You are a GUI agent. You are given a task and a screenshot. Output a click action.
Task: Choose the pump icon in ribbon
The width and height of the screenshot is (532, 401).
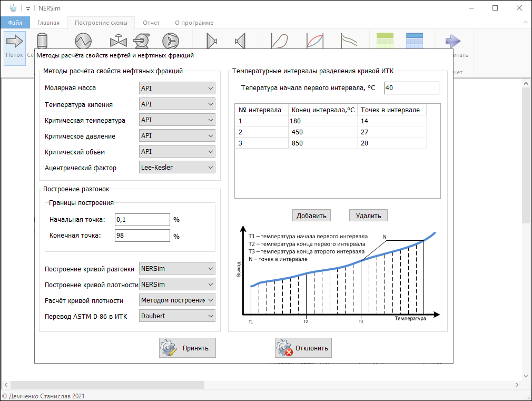pos(141,41)
